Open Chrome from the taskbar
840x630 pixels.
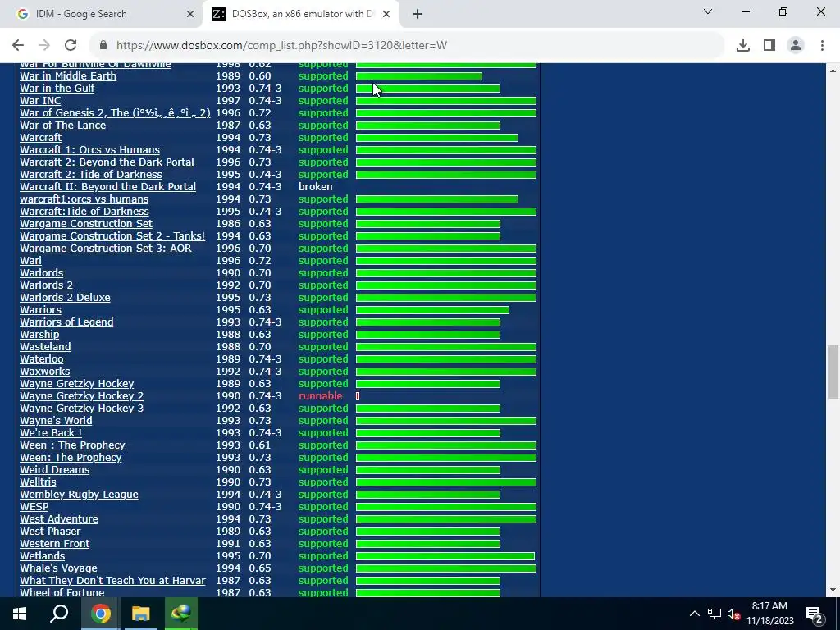click(100, 614)
